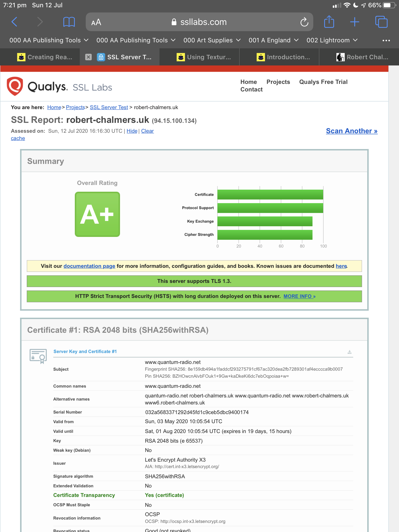The width and height of the screenshot is (399, 532).
Task: Tap the Safari forward arrow
Action: tap(39, 22)
